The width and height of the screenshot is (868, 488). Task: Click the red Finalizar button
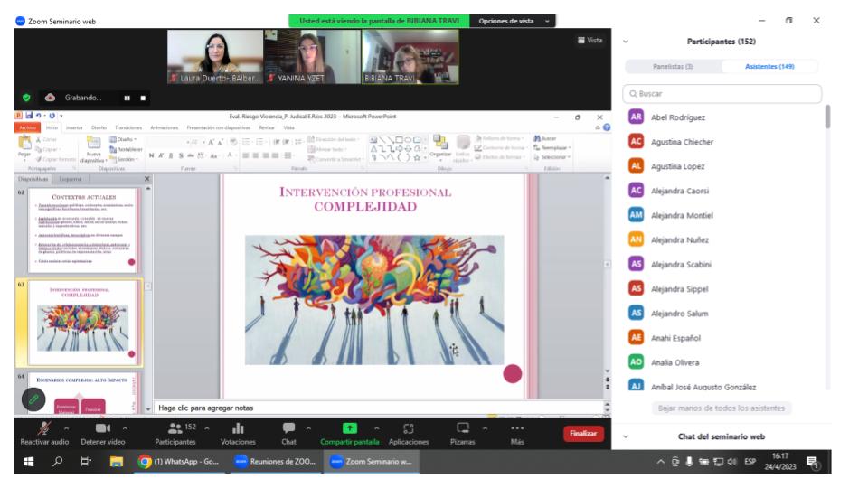[583, 433]
